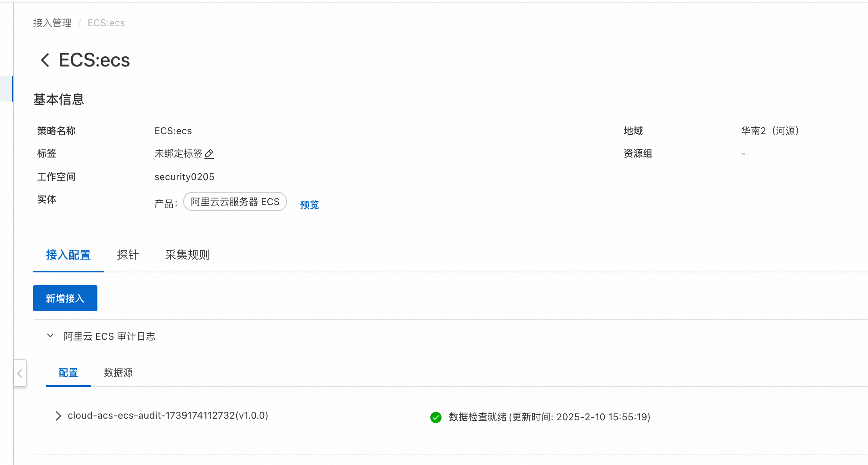Click the 阿里云 ECS 审计日志 section title
The height and width of the screenshot is (465, 868).
pos(110,336)
